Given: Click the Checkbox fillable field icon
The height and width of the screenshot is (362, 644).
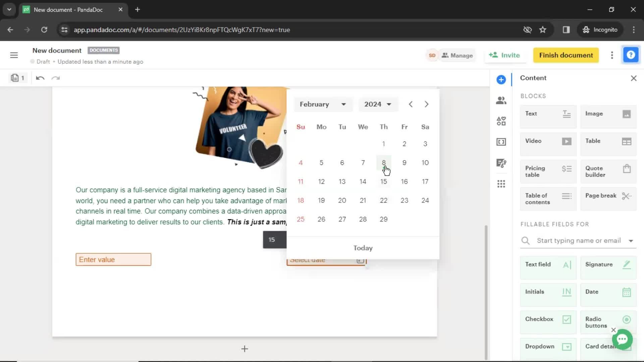Looking at the screenshot, I should (x=567, y=319).
